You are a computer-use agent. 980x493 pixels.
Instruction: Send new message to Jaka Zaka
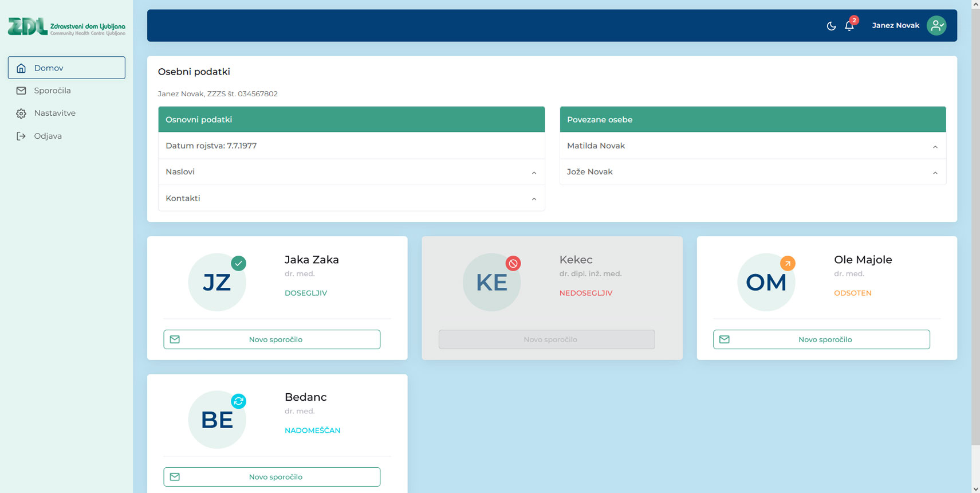272,339
